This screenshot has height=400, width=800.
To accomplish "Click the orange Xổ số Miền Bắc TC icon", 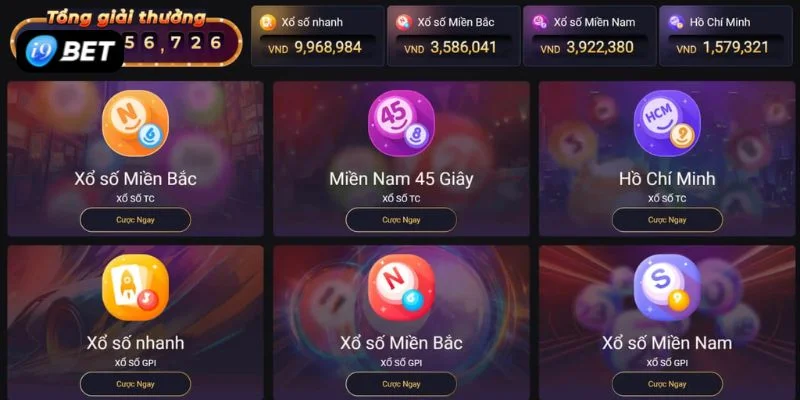I will 135,123.
